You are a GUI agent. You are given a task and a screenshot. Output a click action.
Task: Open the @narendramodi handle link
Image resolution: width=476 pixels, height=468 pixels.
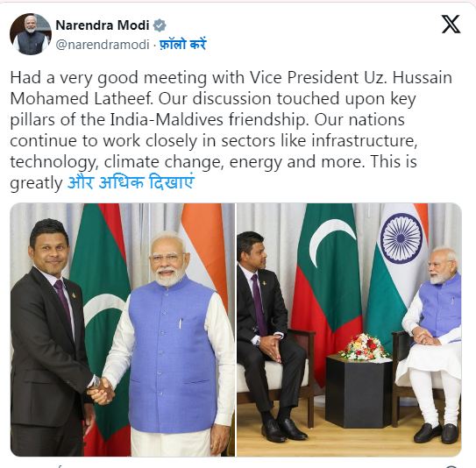pyautogui.click(x=103, y=45)
